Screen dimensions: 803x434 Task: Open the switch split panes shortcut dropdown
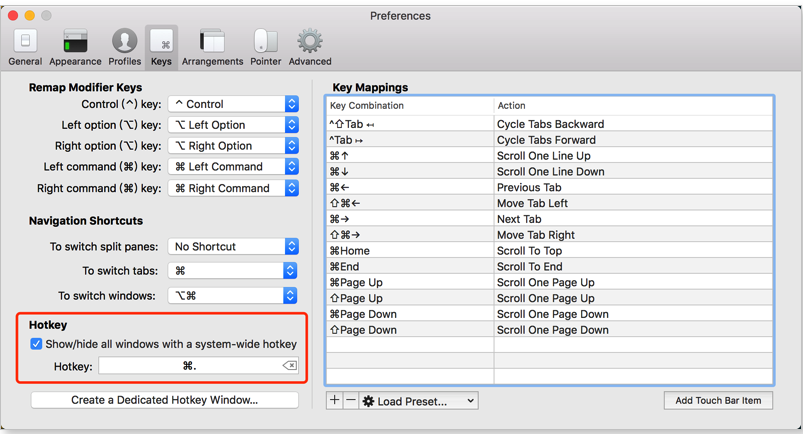[x=234, y=246]
